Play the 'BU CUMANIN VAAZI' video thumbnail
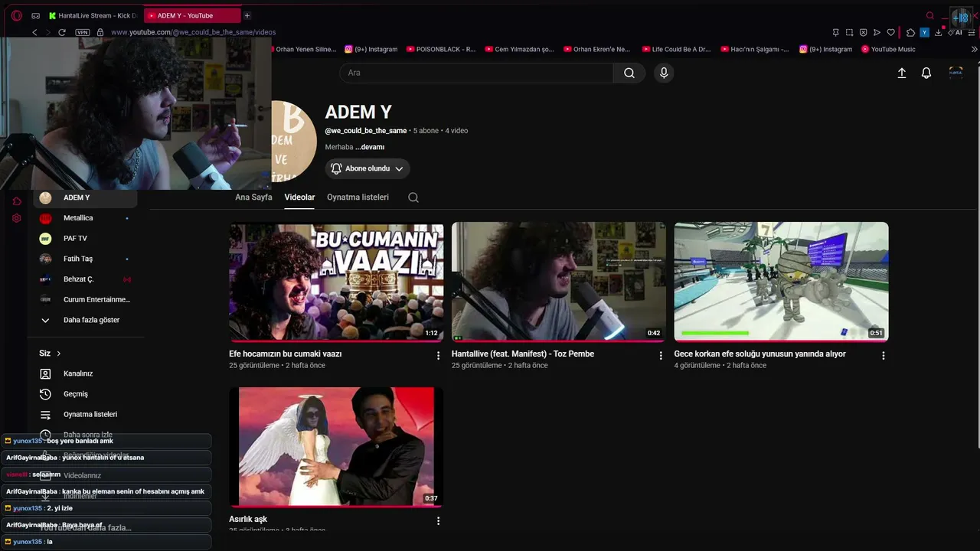 (336, 282)
